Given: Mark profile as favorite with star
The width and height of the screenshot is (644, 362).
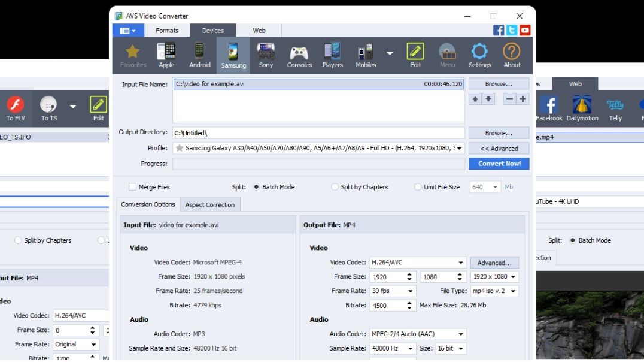Looking at the screenshot, I should tap(179, 148).
